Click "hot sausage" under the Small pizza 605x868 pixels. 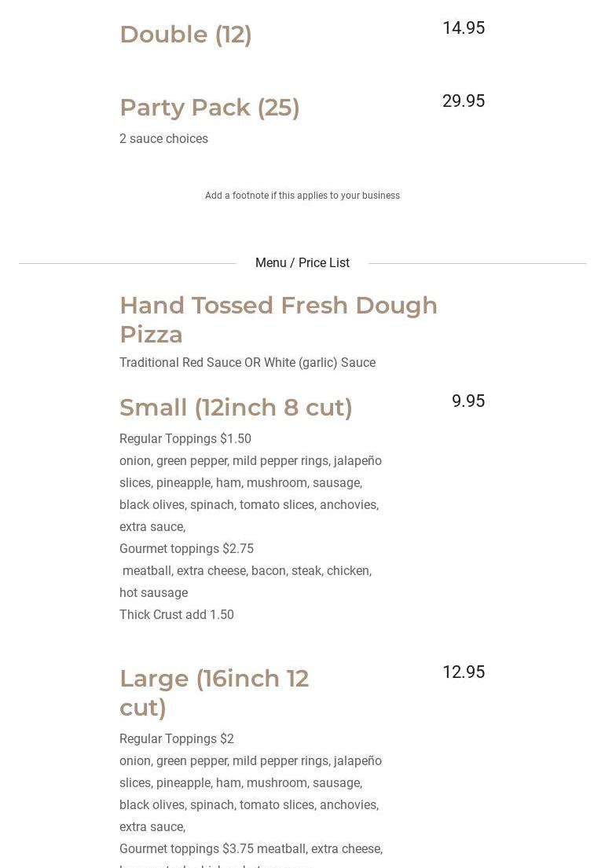point(153,593)
